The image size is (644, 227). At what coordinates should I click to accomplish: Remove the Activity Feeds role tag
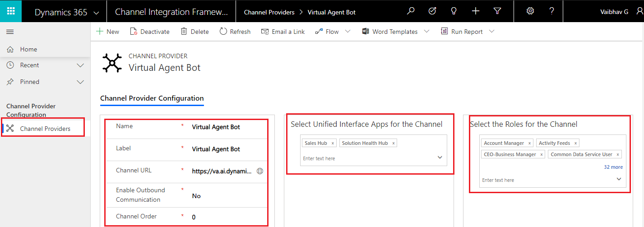[575, 143]
